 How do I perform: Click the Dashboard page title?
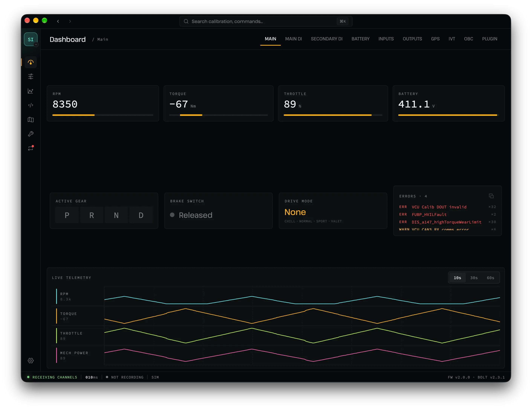click(x=68, y=39)
